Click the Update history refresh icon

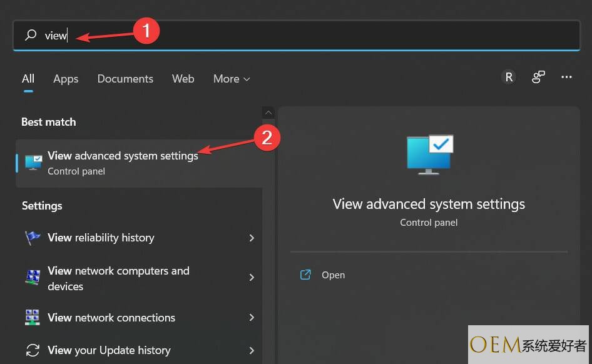point(33,350)
